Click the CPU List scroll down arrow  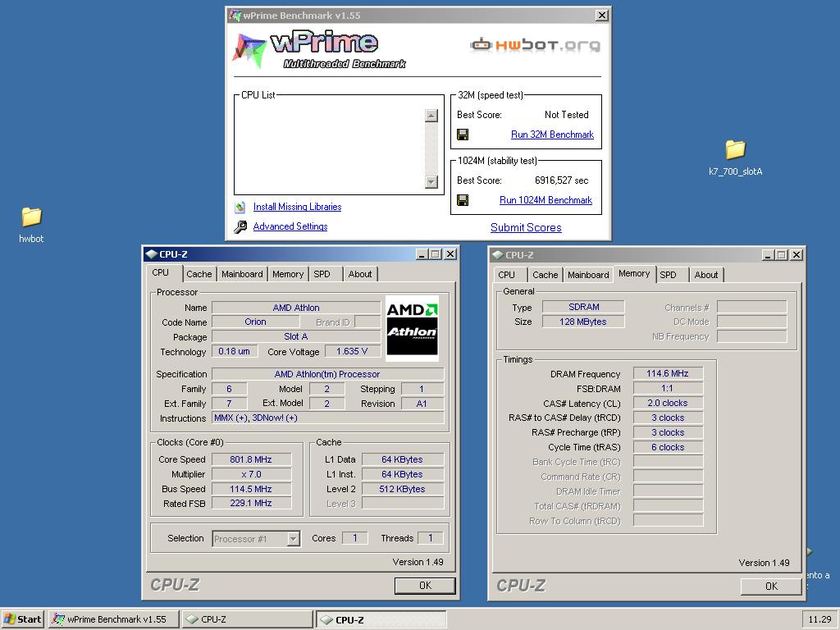(x=431, y=181)
